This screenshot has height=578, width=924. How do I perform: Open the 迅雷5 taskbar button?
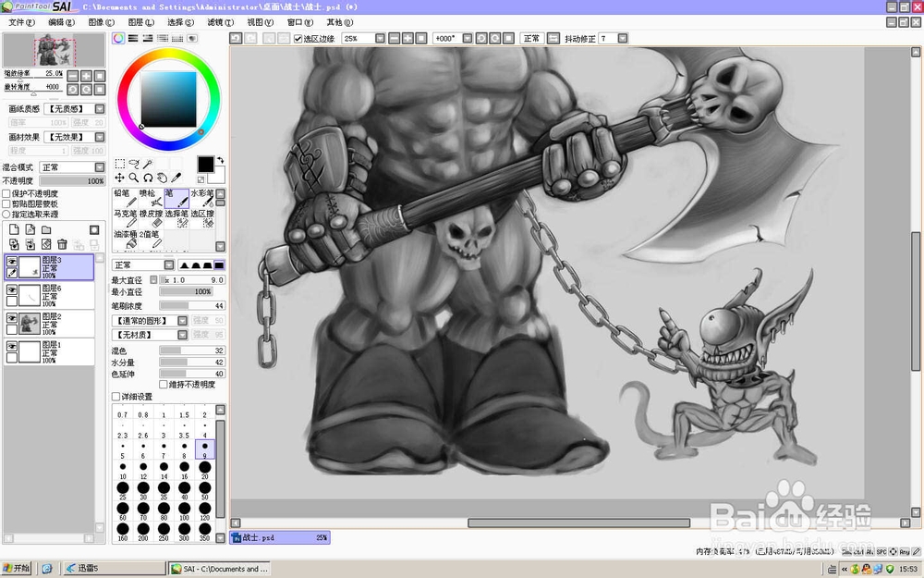[114, 569]
